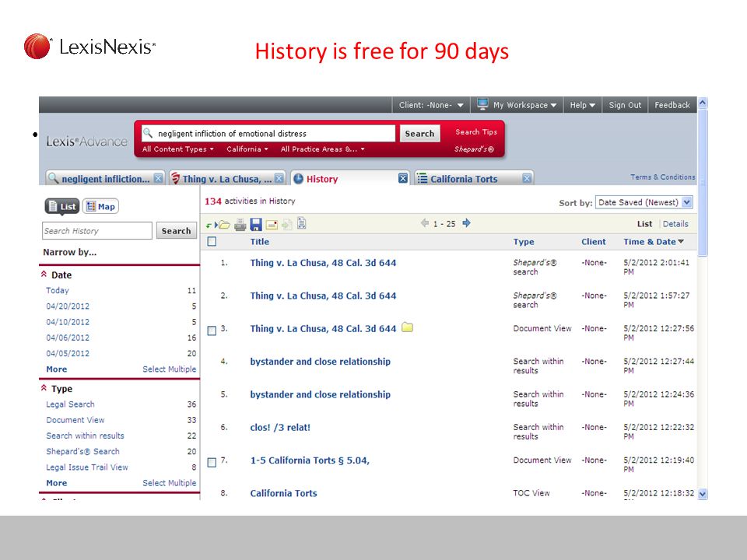Close the Thing v. La Chusa tab
Image resolution: width=747 pixels, height=560 pixels.
coord(279,179)
